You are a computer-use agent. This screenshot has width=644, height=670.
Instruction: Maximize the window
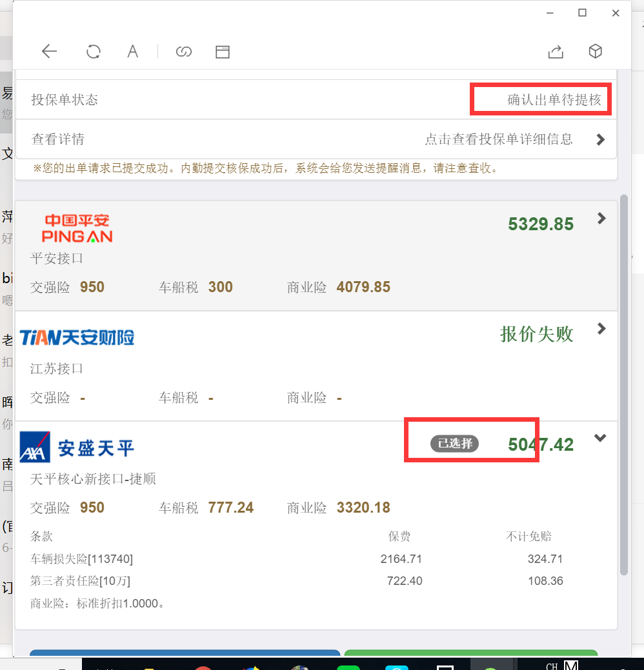[583, 13]
